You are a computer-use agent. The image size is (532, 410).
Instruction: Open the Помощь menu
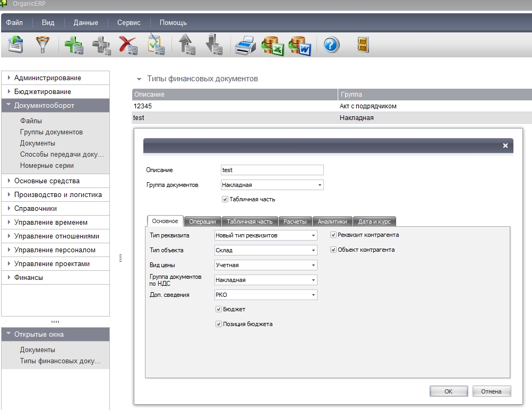tap(173, 22)
